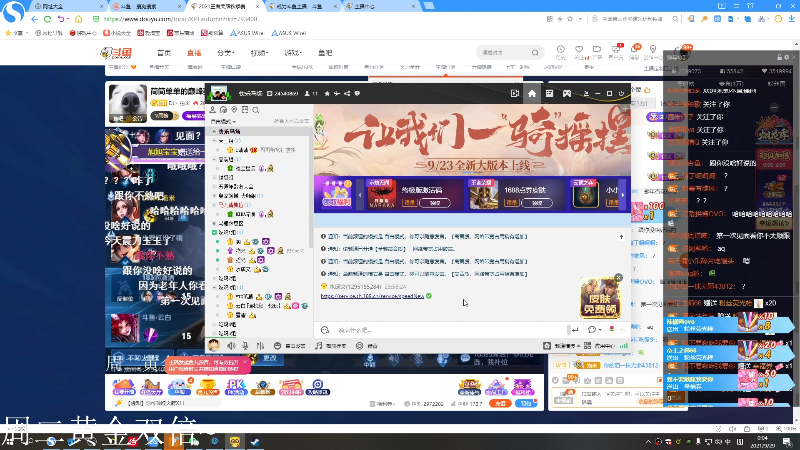Image resolution: width=800 pixels, height=450 pixels.
Task: Show previous card in YY banner carousel
Action: [359, 195]
